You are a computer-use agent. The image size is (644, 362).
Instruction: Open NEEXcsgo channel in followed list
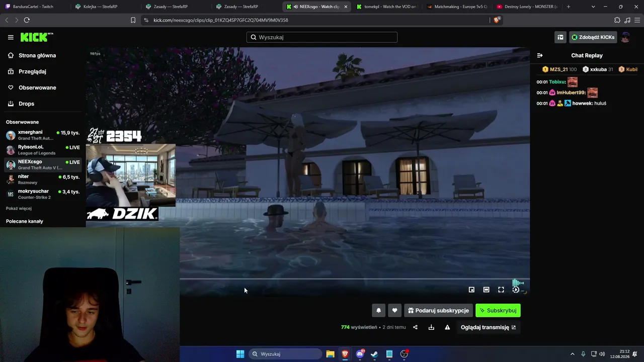[43, 164]
